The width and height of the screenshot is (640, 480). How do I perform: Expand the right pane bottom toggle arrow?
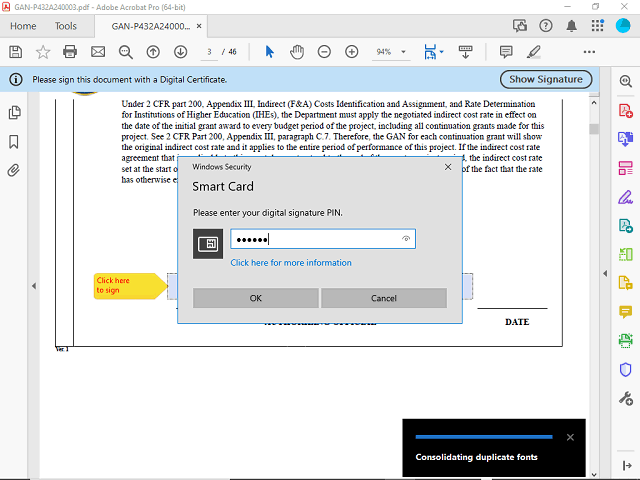pyautogui.click(x=627, y=465)
